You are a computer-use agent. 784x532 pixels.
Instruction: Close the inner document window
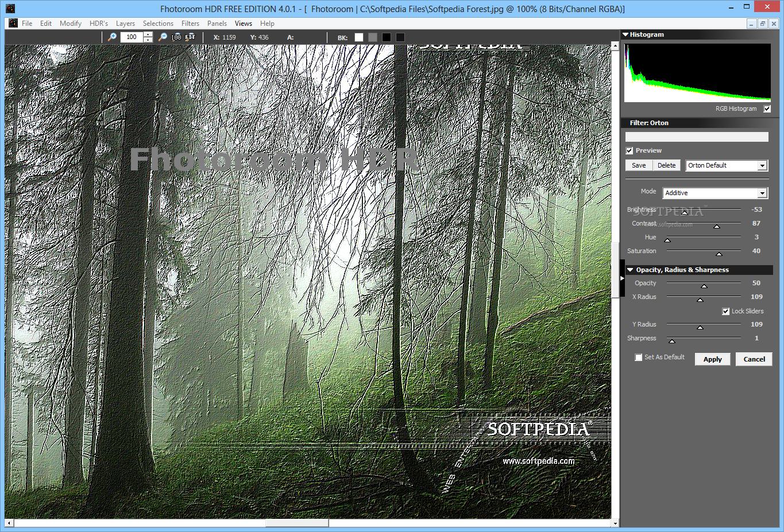click(x=774, y=24)
